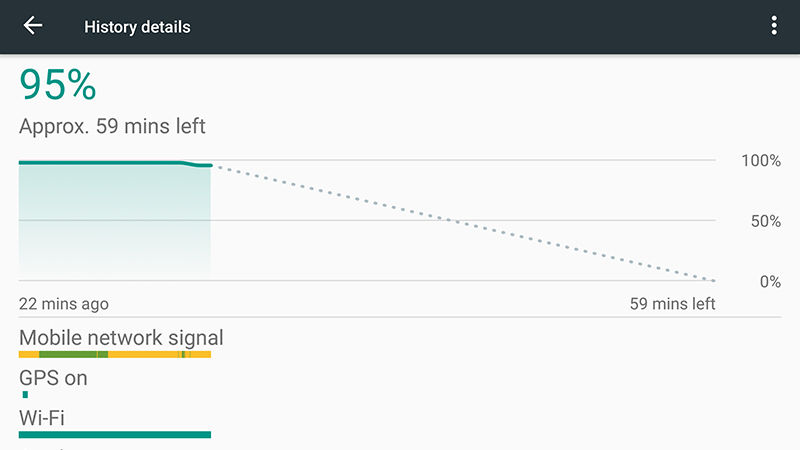Click the History details title
800x450 pixels.
(x=137, y=27)
